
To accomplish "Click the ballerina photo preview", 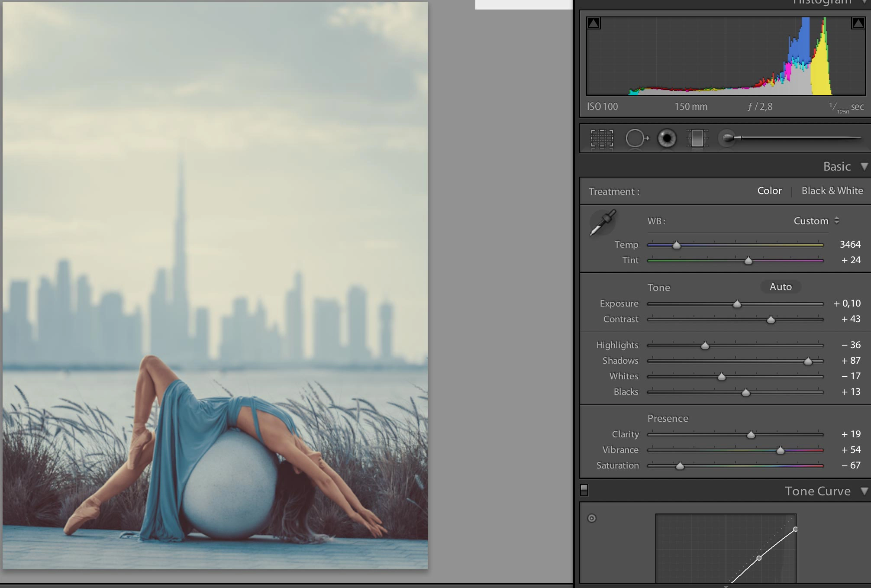I will (215, 285).
